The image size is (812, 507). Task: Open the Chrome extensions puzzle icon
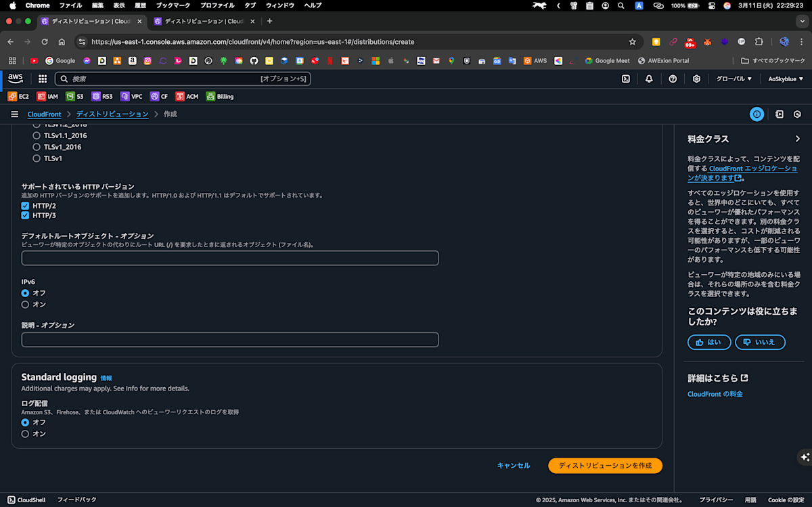pyautogui.click(x=759, y=41)
